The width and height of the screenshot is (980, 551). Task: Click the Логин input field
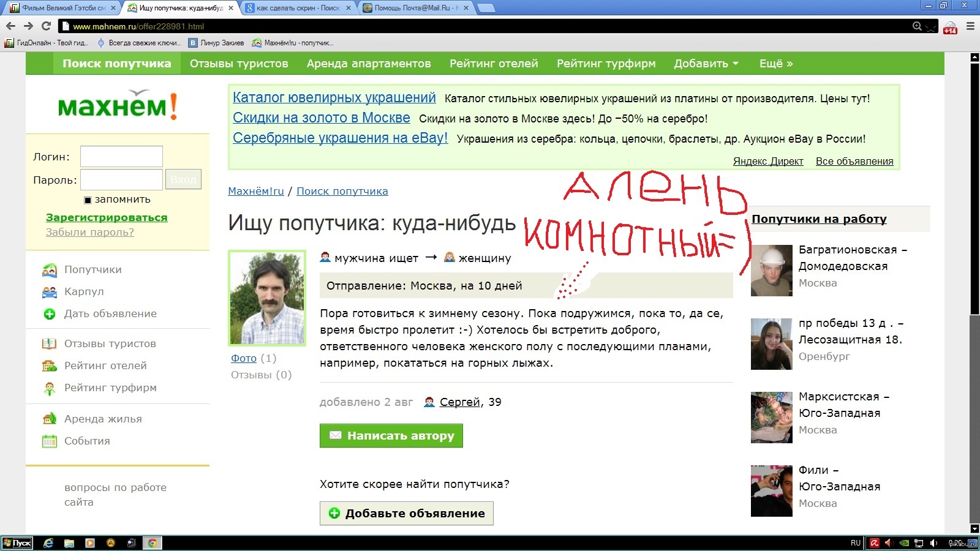[121, 157]
